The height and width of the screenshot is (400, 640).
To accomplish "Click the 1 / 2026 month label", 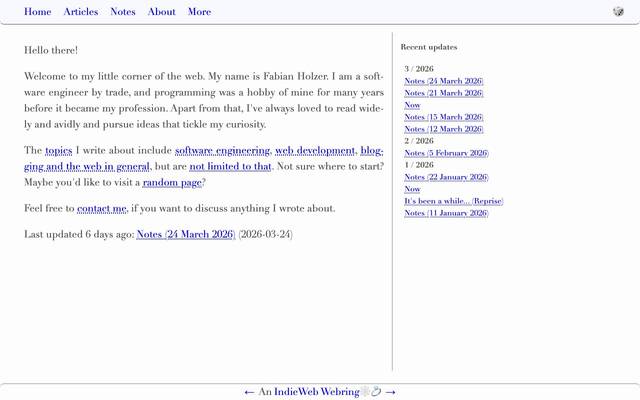I will 419,165.
